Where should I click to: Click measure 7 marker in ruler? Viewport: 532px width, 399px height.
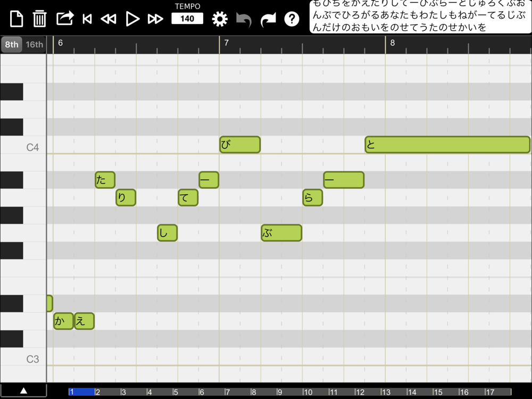pyautogui.click(x=226, y=43)
